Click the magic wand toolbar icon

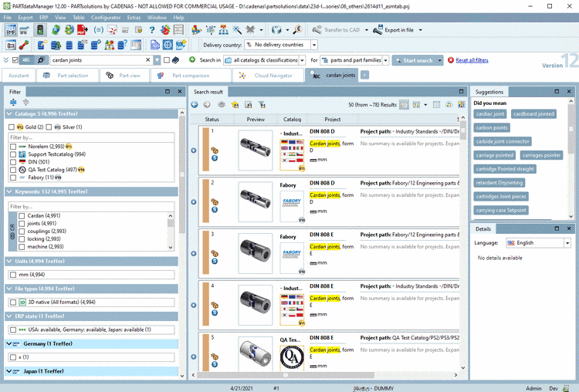(237, 30)
